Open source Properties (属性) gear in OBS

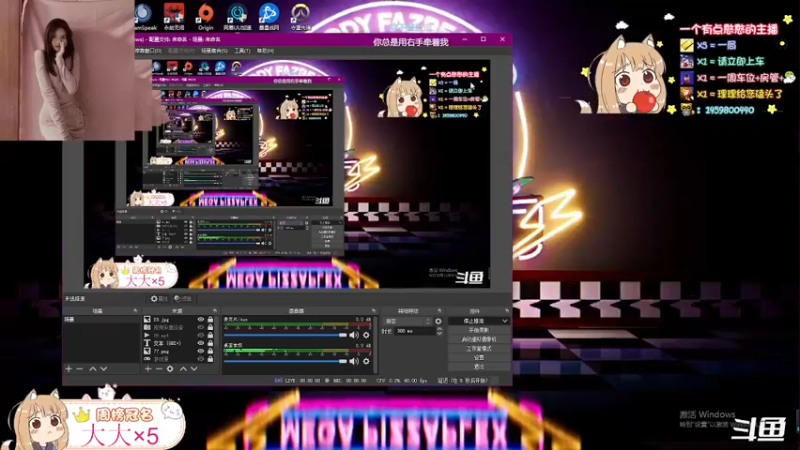159,298
